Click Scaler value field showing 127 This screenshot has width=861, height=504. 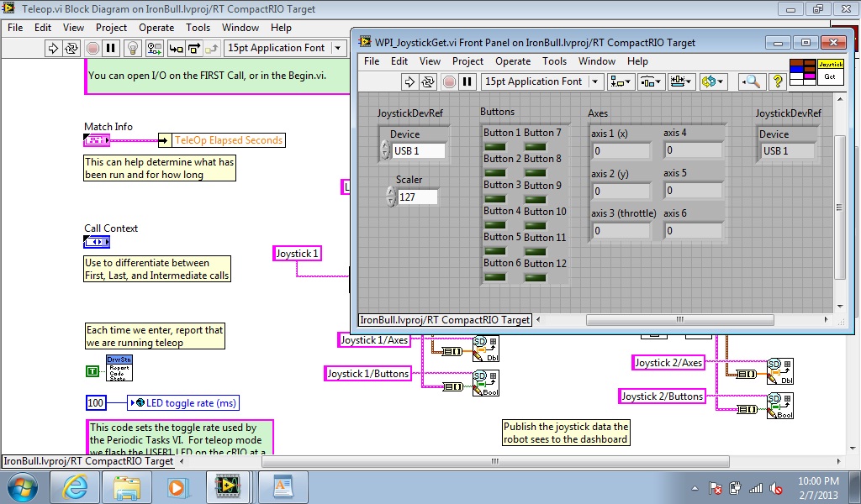(x=417, y=197)
